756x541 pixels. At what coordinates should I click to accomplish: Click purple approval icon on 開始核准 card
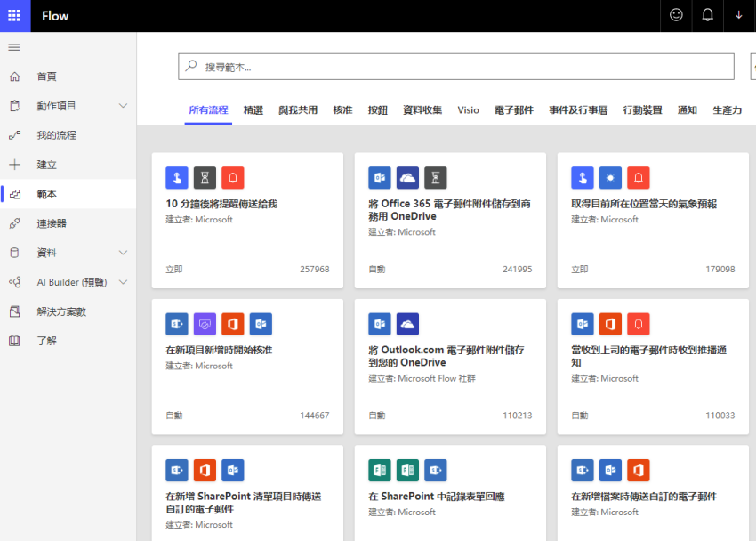[205, 324]
